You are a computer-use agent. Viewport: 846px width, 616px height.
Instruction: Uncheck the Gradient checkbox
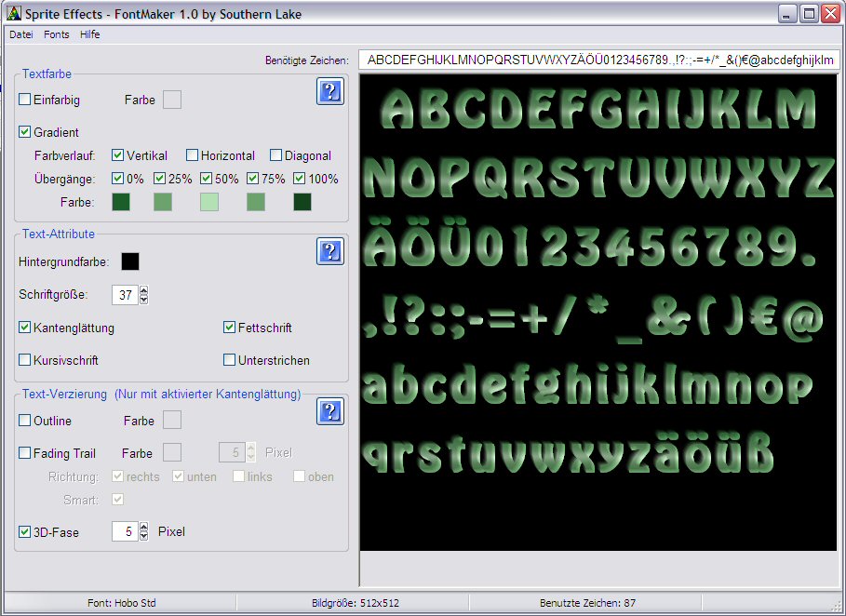click(24, 131)
